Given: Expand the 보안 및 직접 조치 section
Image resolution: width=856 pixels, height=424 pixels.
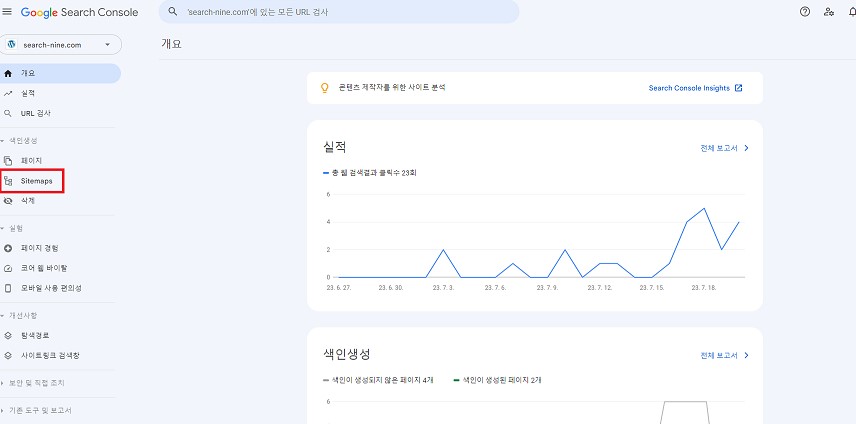Looking at the screenshot, I should (x=33, y=383).
